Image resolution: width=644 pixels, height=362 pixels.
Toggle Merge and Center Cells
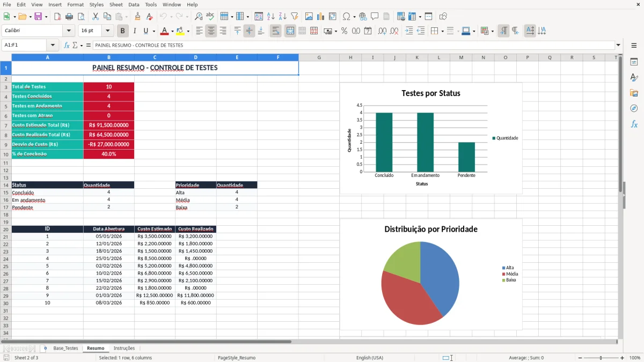pos(290,31)
